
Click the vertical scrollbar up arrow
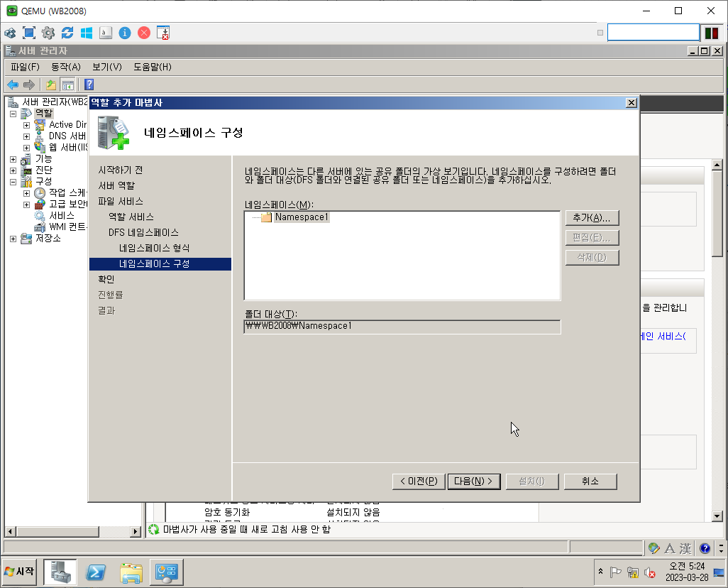(717, 164)
